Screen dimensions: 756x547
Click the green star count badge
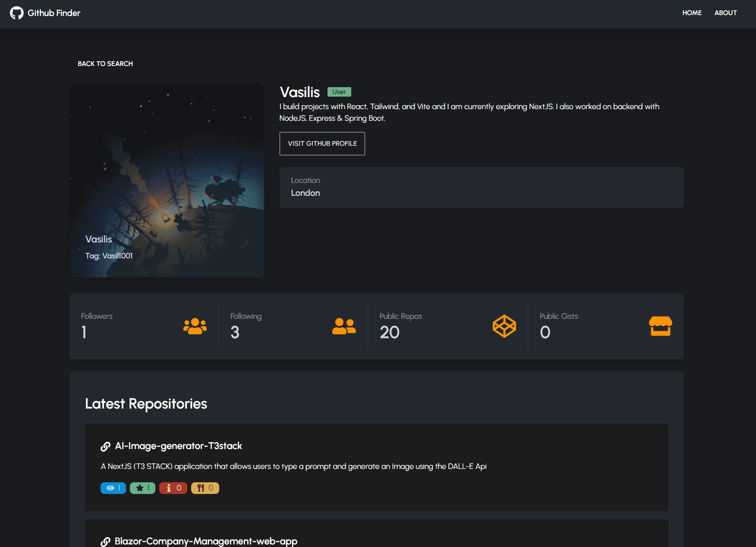142,488
